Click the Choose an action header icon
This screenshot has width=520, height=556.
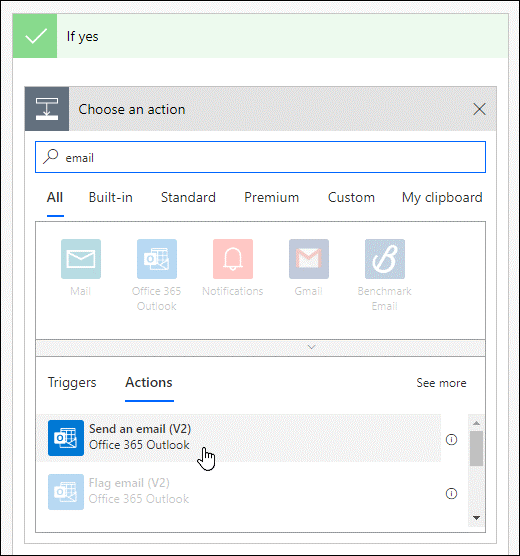coord(47,109)
